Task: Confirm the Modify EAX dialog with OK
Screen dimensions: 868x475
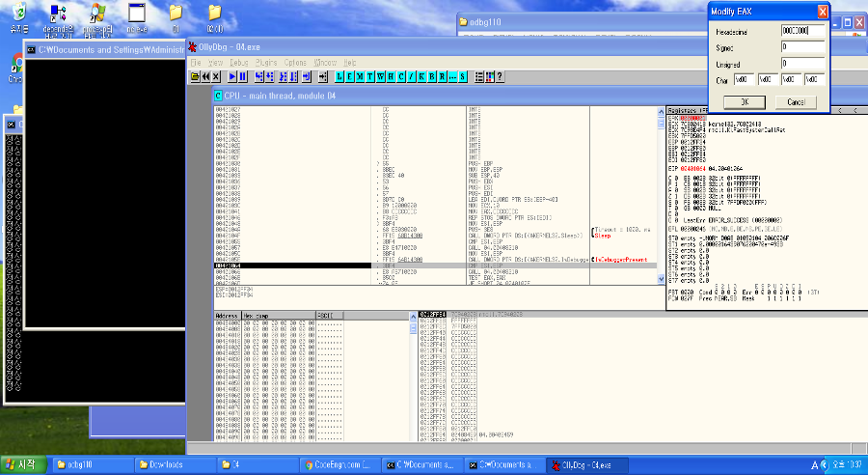Action: [x=745, y=102]
